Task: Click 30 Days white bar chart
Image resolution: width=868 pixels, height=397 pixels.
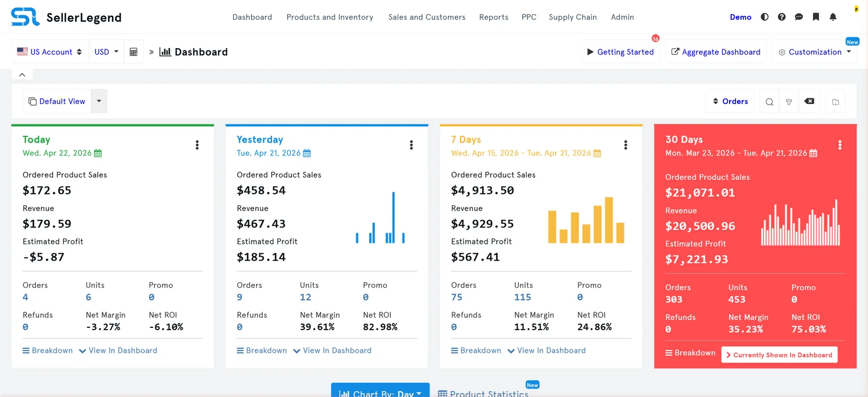Action: point(800,222)
